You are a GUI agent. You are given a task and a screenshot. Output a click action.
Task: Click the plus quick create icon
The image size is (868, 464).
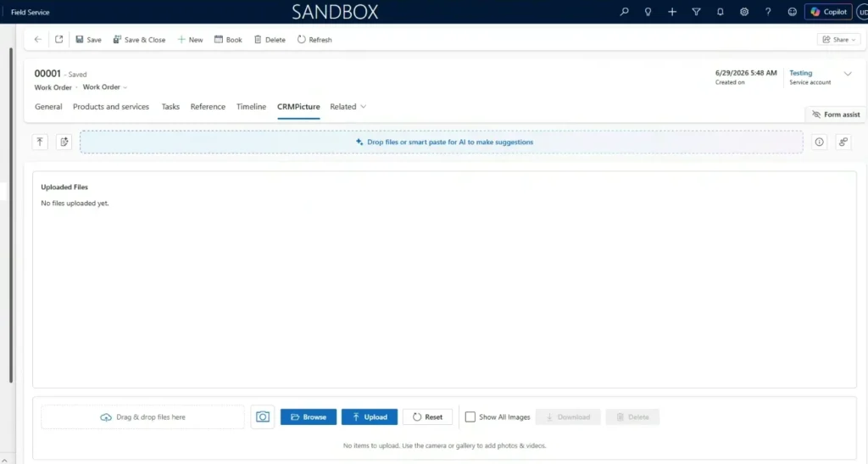pos(672,12)
